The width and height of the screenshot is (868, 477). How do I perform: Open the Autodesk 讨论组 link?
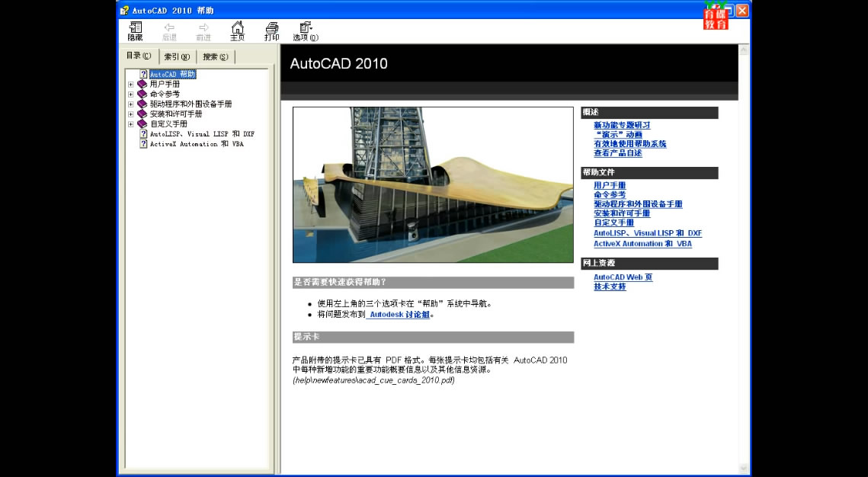click(x=399, y=314)
